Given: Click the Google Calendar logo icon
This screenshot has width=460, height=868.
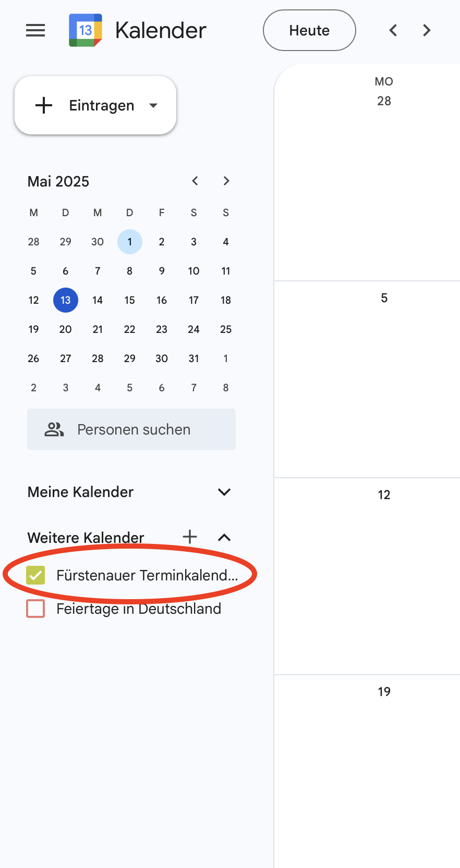Looking at the screenshot, I should pyautogui.click(x=86, y=30).
